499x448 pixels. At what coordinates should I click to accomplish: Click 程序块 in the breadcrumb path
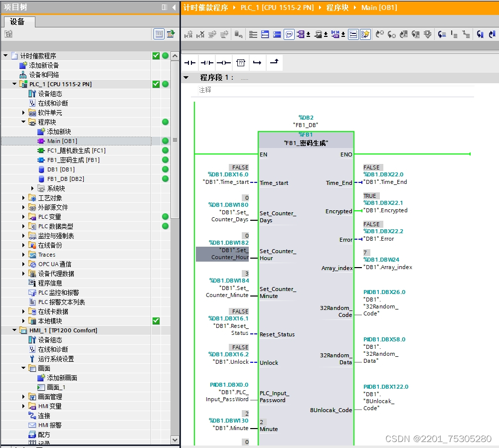337,7
